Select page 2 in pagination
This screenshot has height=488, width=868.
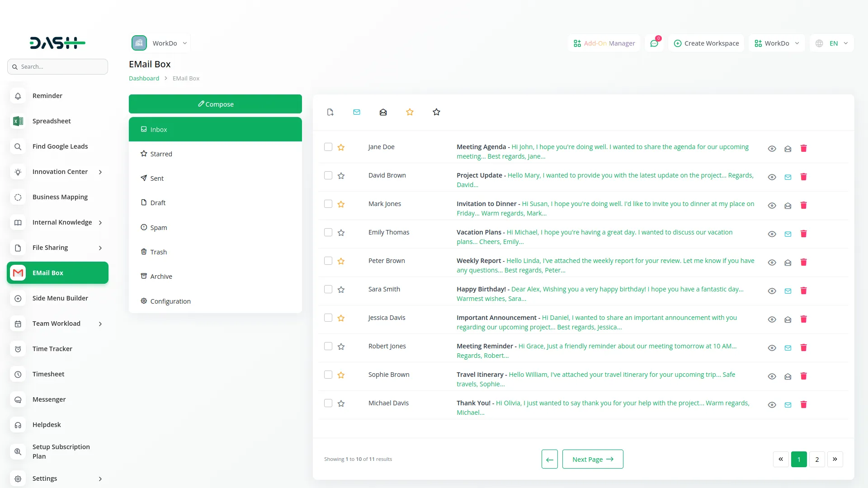[x=817, y=459]
